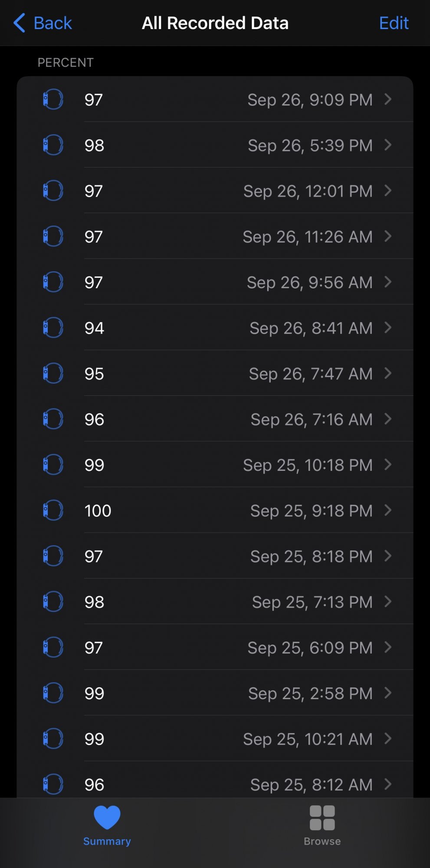Viewport: 430px width, 868px height.
Task: Open the chevron for Sep 25, 2:58 PM
Action: [x=388, y=693]
